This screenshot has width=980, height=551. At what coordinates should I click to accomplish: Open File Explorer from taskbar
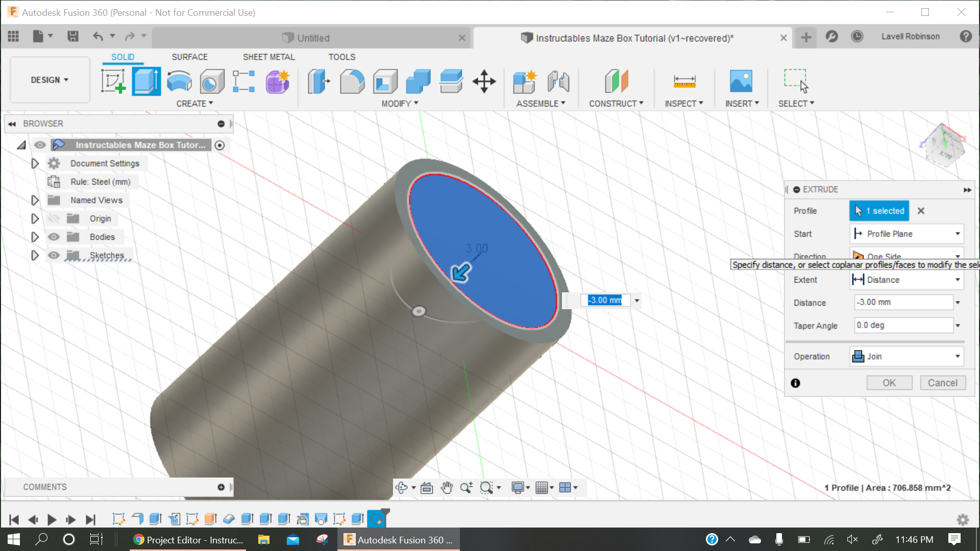pos(264,540)
